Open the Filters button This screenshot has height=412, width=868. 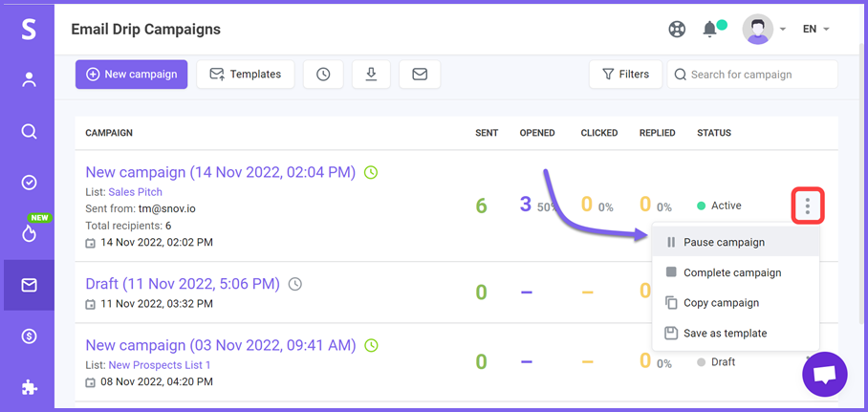[625, 75]
